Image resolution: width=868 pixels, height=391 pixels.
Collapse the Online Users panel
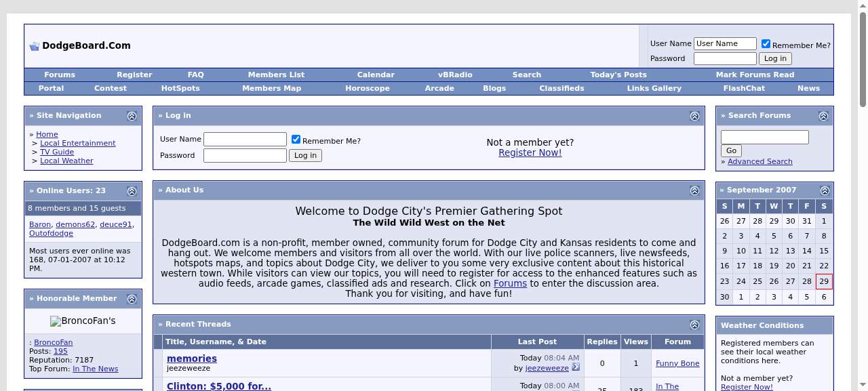coord(132,191)
